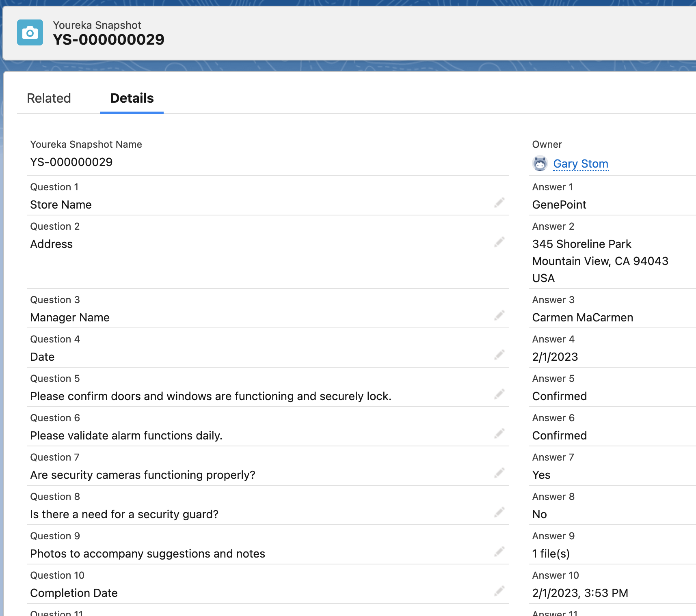The width and height of the screenshot is (696, 616).
Task: Edit Question 2 Address pencil icon
Action: (x=499, y=242)
